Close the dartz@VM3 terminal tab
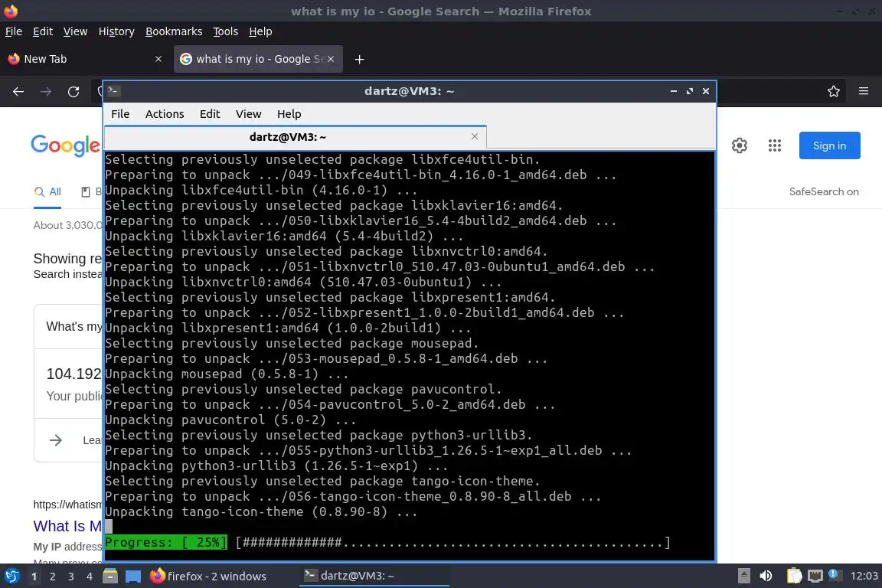This screenshot has width=882, height=588. (475, 136)
